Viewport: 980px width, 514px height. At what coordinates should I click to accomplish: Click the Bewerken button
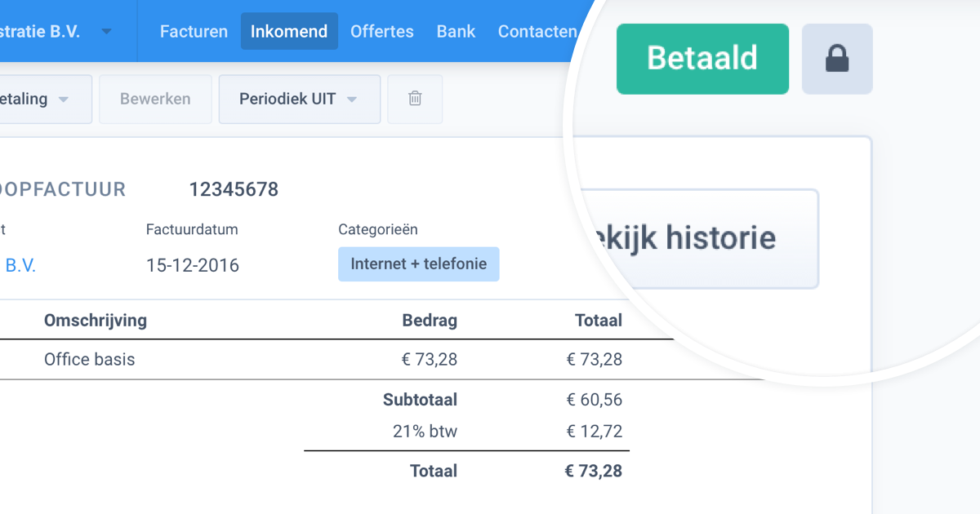(155, 98)
